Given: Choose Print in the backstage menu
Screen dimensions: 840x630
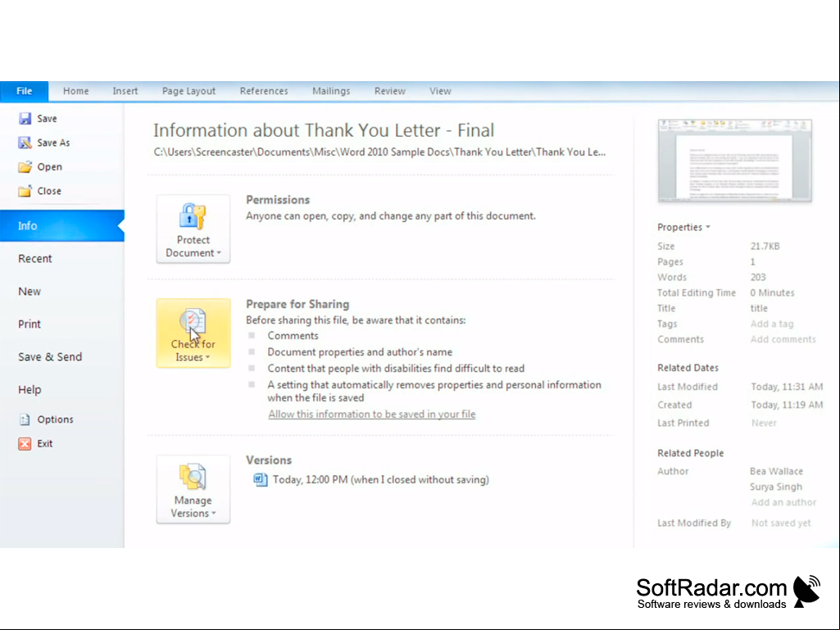Looking at the screenshot, I should [x=30, y=324].
